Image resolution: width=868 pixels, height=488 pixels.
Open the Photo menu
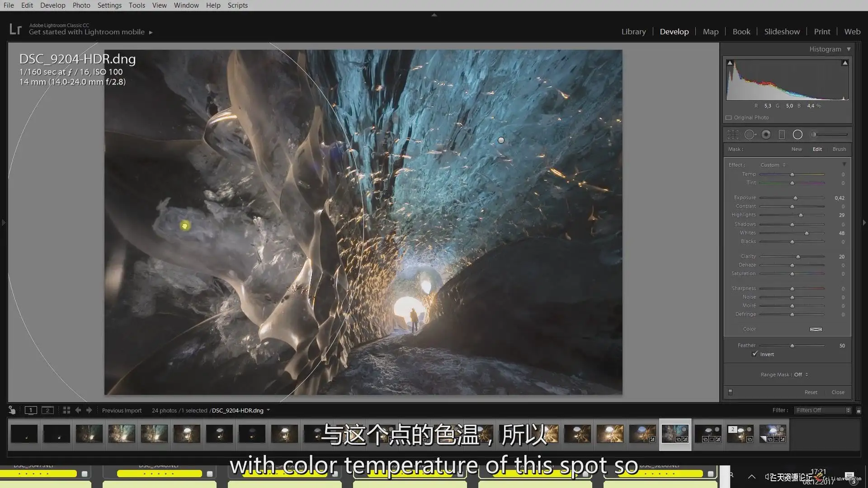[81, 5]
